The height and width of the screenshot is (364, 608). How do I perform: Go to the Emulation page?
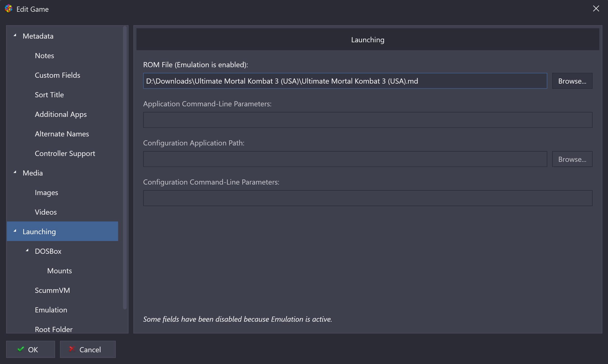tap(51, 310)
